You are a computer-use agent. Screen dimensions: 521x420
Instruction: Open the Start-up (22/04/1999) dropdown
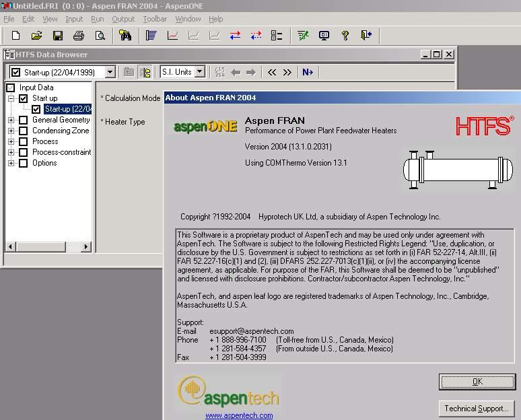point(110,72)
